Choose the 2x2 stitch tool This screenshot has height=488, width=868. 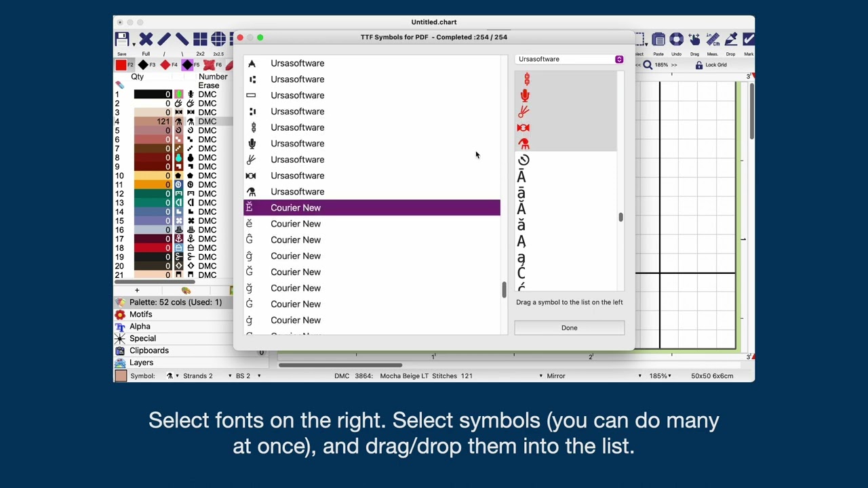(x=200, y=39)
